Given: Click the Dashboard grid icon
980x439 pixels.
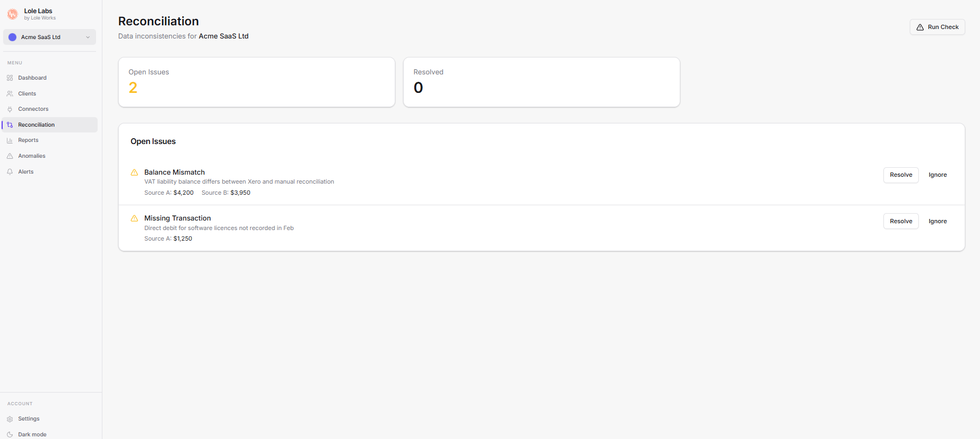Looking at the screenshot, I should [10, 78].
